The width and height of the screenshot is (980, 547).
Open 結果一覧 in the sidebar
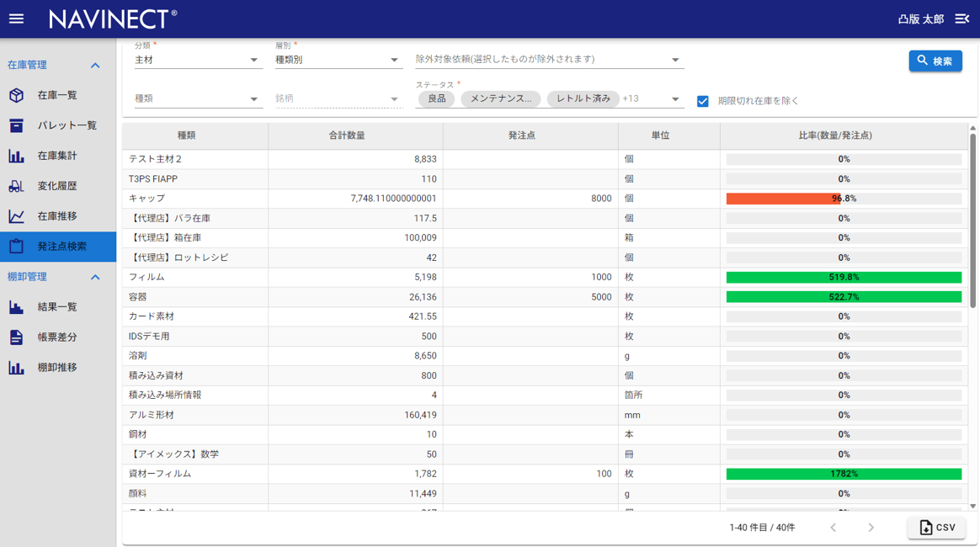(x=57, y=307)
